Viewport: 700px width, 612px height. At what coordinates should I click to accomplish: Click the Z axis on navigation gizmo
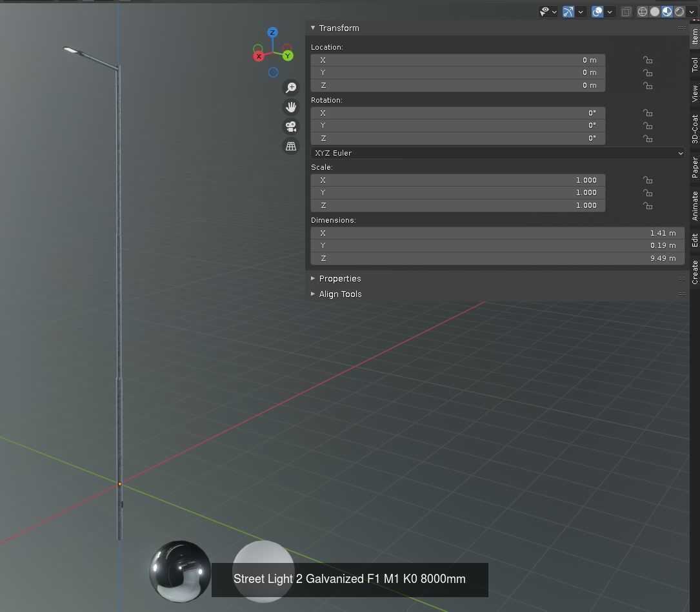[x=272, y=32]
